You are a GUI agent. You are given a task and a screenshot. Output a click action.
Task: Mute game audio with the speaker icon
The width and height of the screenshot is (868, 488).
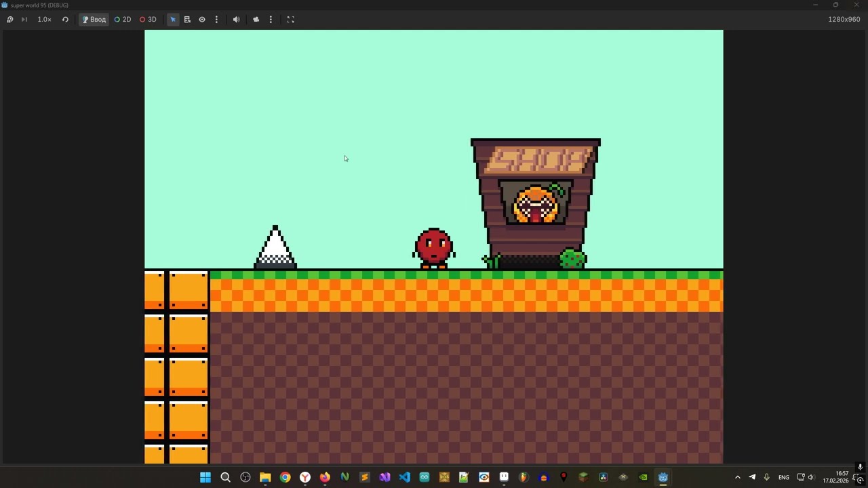(236, 20)
